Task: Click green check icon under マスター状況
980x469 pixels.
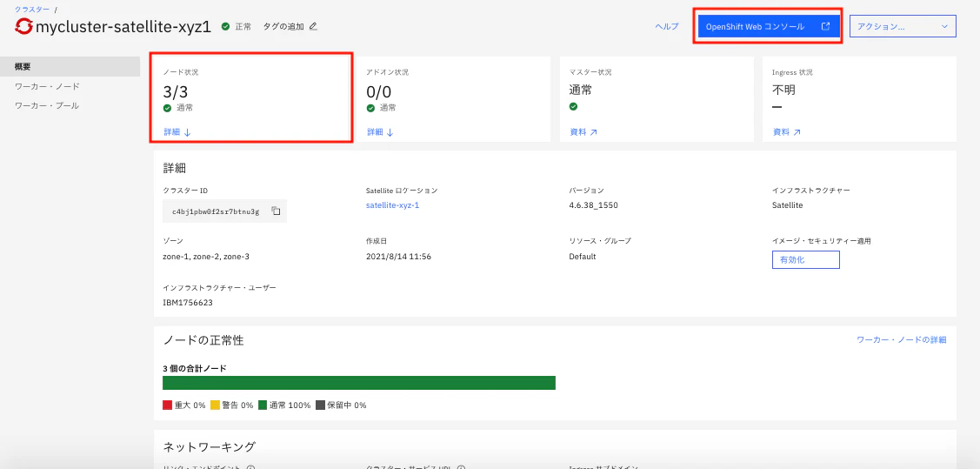Action: click(573, 106)
